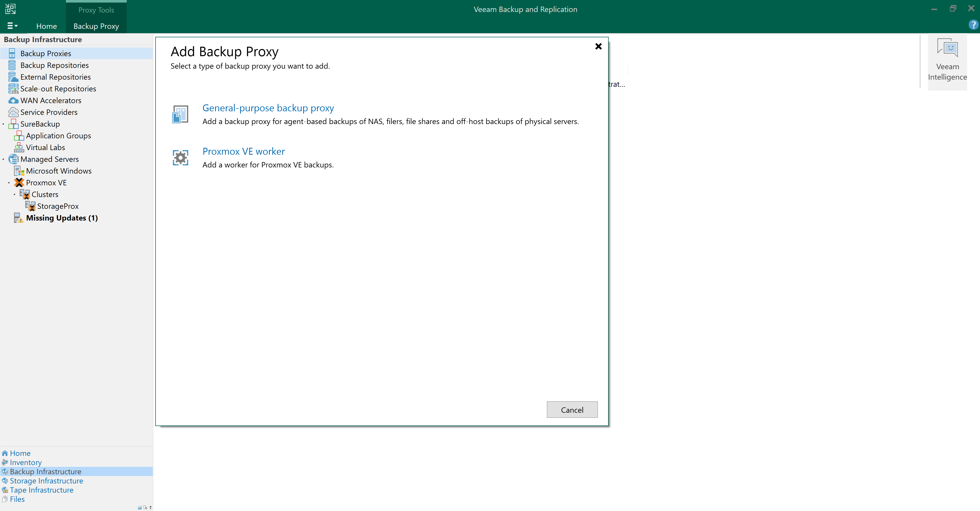Select WAN Accelerators in the tree
The height and width of the screenshot is (511, 980).
tap(51, 100)
